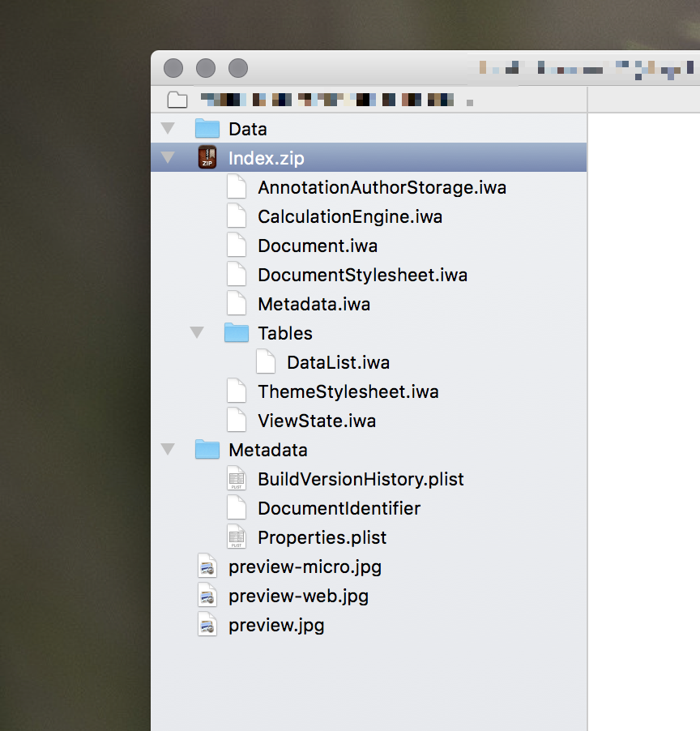Click the DataList.iwa file icon
The width and height of the screenshot is (700, 731).
point(266,361)
